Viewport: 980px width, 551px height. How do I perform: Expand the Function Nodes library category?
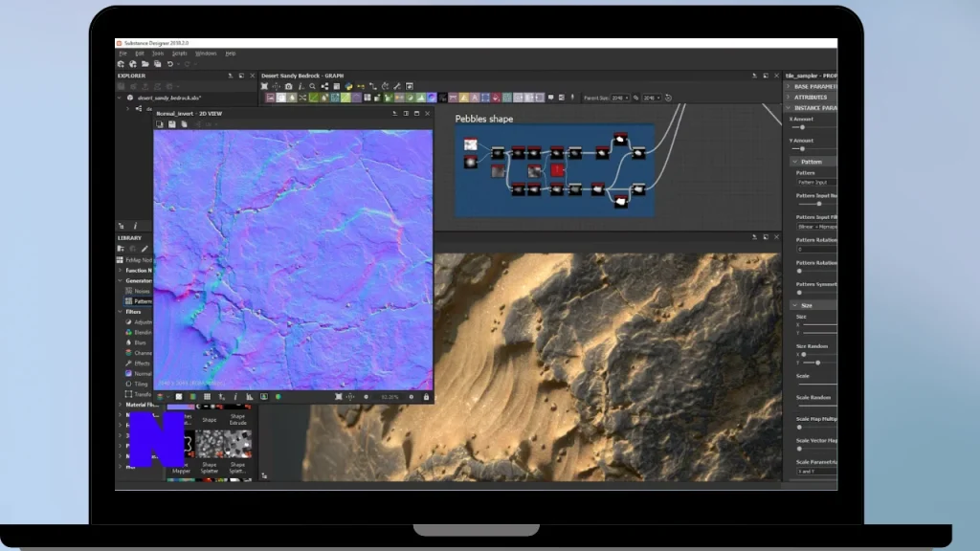(120, 271)
